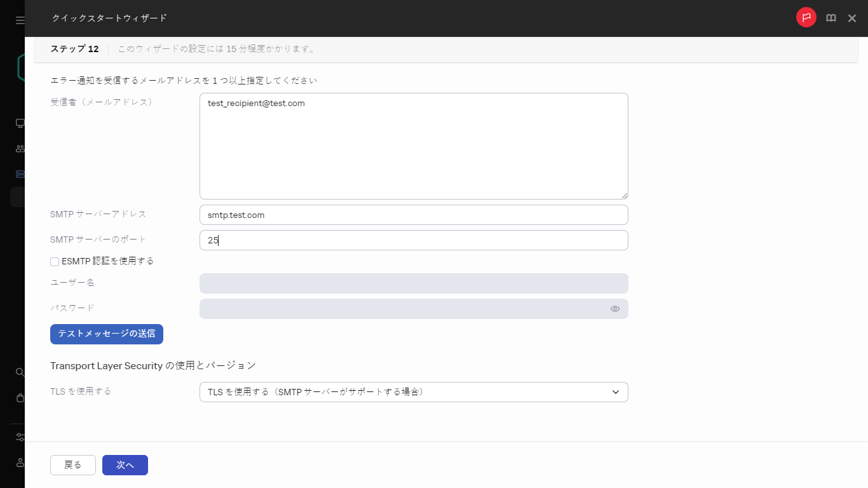Select the highlighted servers icon in the sidebar
This screenshot has width=868, height=488.
tap(19, 173)
